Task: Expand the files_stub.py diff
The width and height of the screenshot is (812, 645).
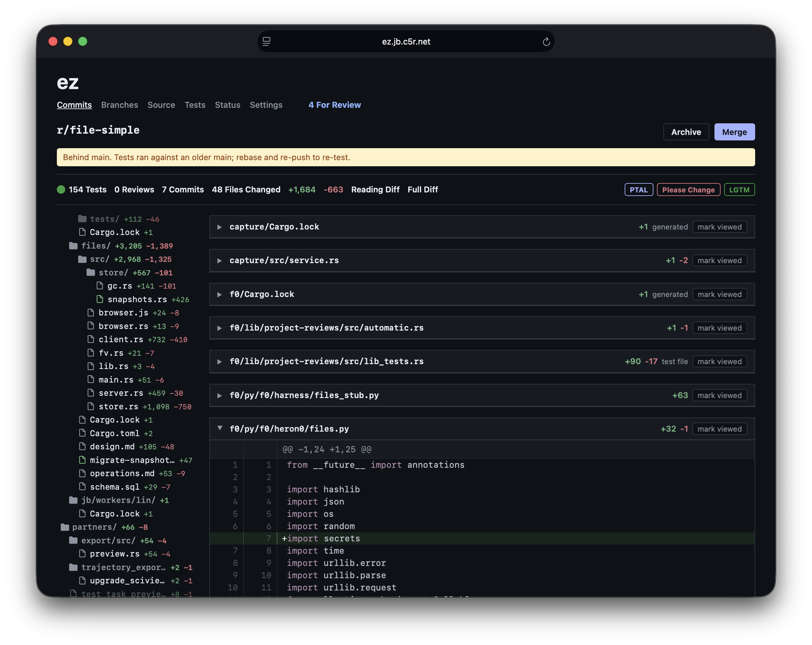Action: click(219, 395)
